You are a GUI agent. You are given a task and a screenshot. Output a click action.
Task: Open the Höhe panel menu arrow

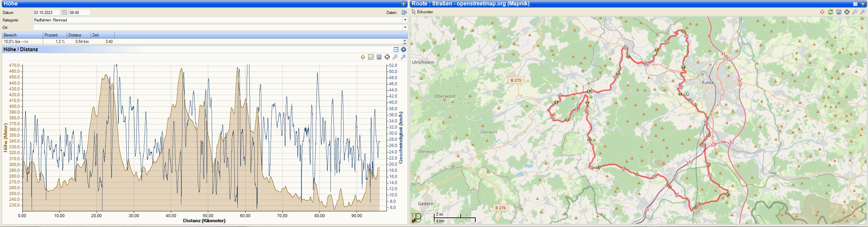404,4
